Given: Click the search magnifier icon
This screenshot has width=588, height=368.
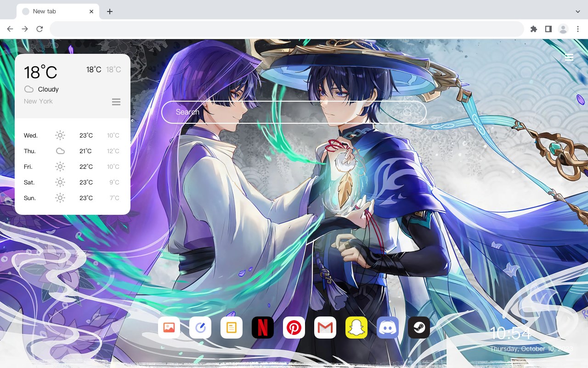Looking at the screenshot, I should coord(407,112).
